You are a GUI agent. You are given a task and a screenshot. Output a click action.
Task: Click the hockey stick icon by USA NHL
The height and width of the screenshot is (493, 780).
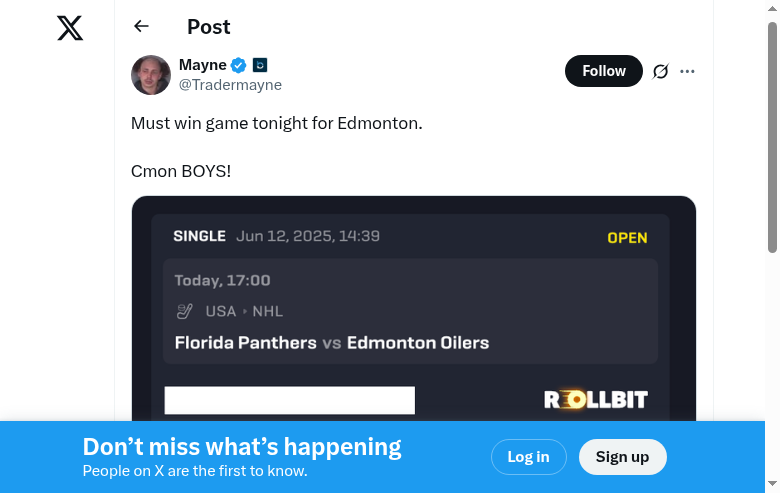point(184,311)
